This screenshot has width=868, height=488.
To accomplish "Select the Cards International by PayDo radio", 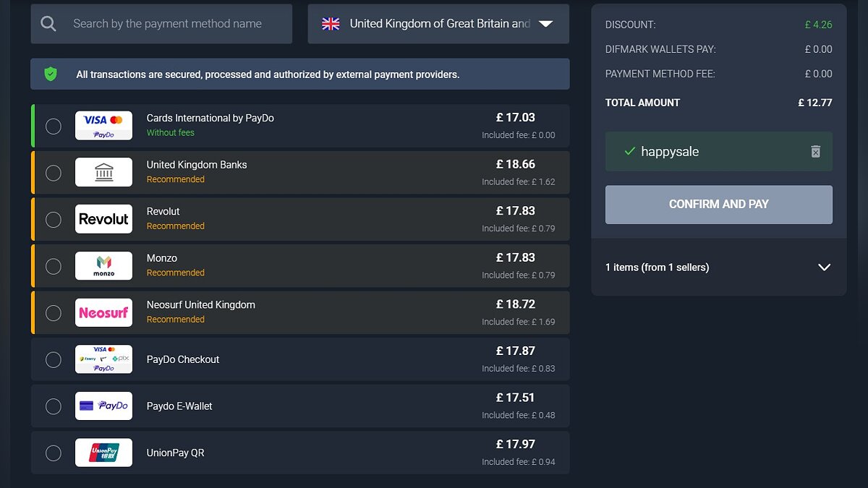I will click(x=54, y=126).
